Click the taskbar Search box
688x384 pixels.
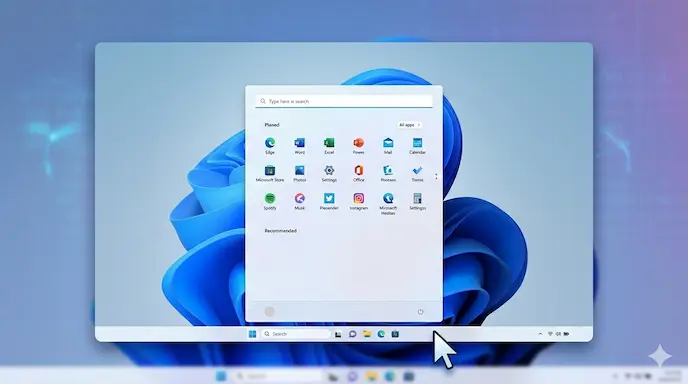click(296, 334)
